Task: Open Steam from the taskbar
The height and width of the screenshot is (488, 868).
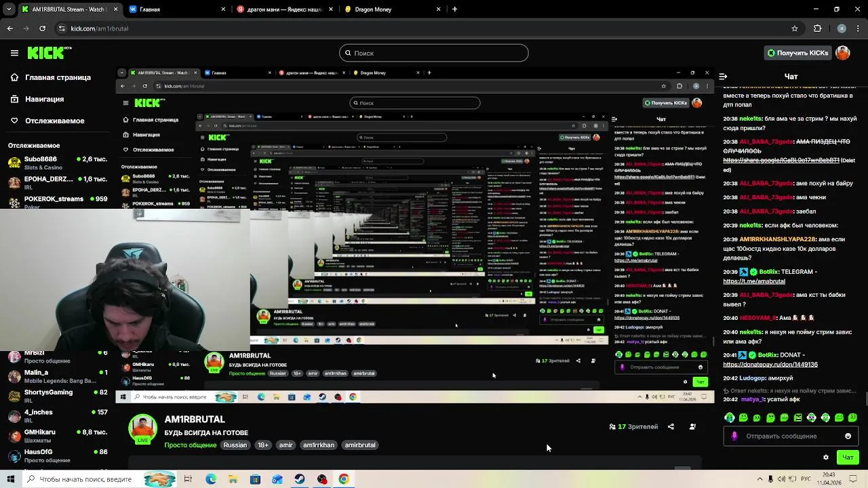Action: coord(300,479)
